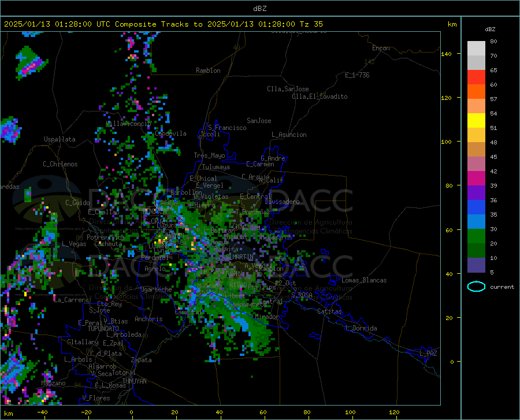Click the L_PAZ map label
520x420 pixels.
pos(428,354)
